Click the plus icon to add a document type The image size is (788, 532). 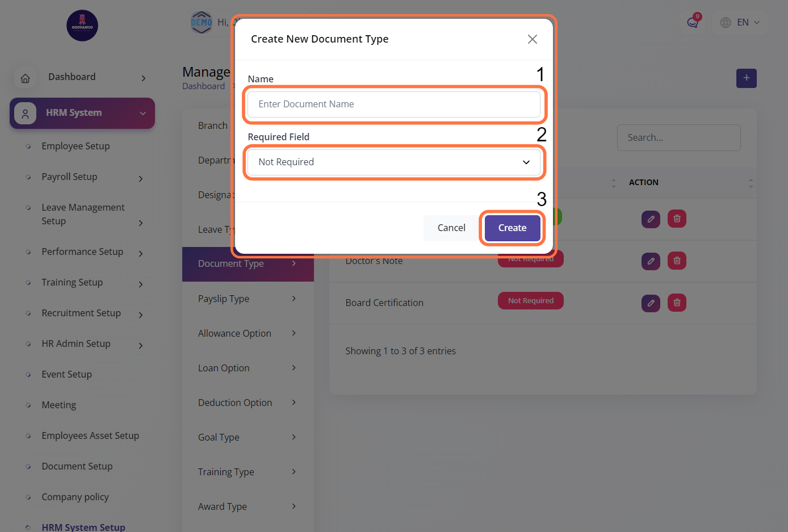click(746, 78)
